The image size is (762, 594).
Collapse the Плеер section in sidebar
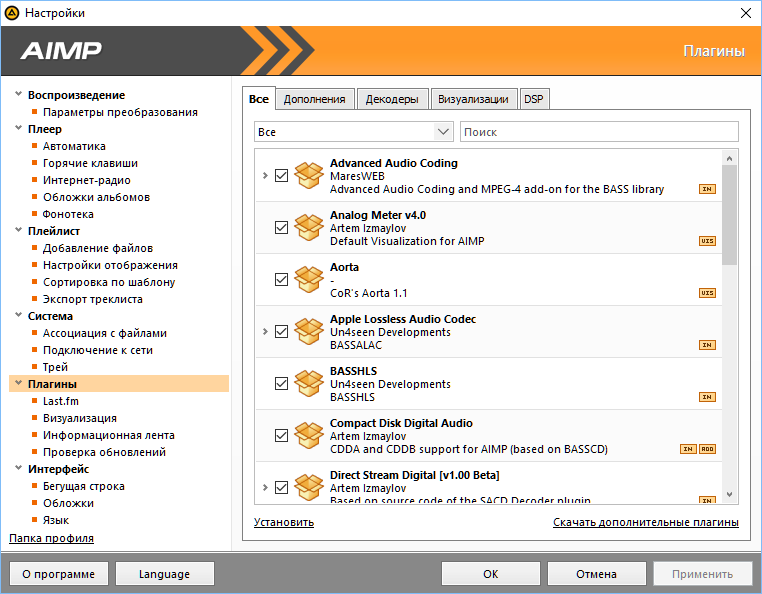(18, 129)
